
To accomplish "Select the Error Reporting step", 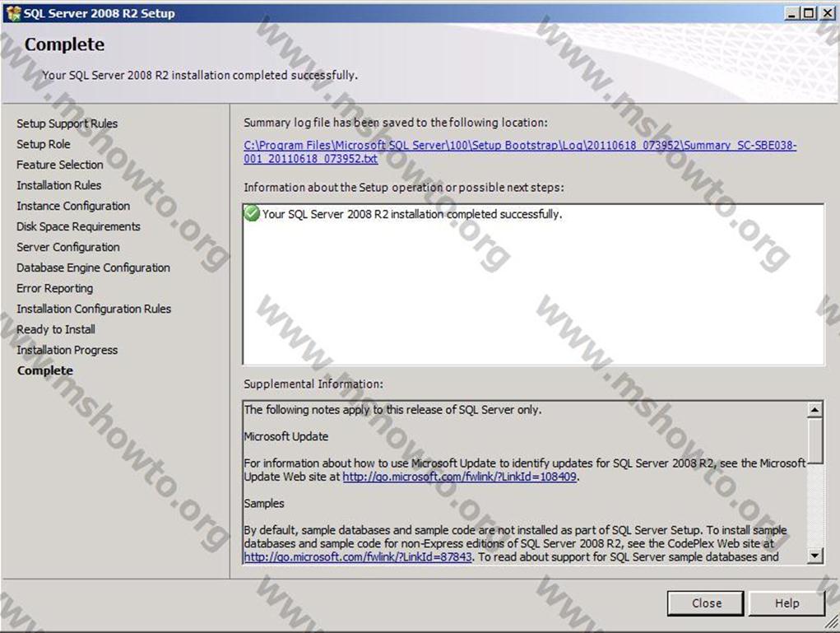I will coord(54,288).
